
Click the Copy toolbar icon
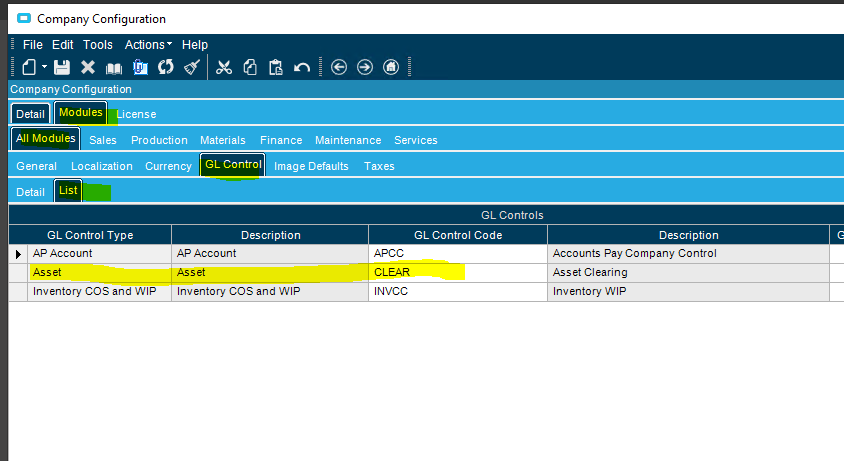point(250,67)
